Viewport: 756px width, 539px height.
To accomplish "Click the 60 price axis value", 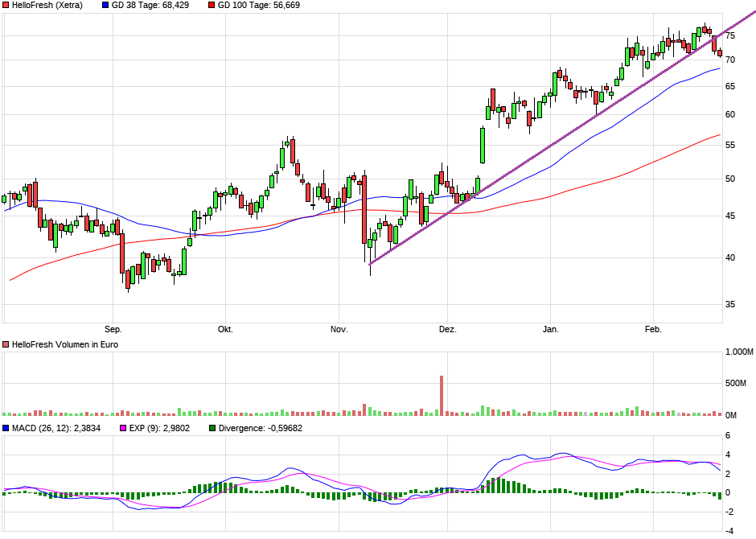I will click(730, 115).
